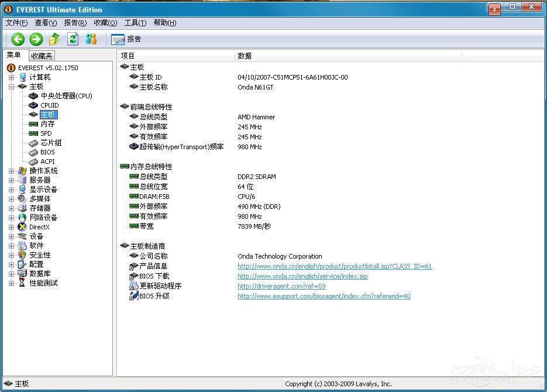Refresh the page with the refresh icon

coord(73,39)
